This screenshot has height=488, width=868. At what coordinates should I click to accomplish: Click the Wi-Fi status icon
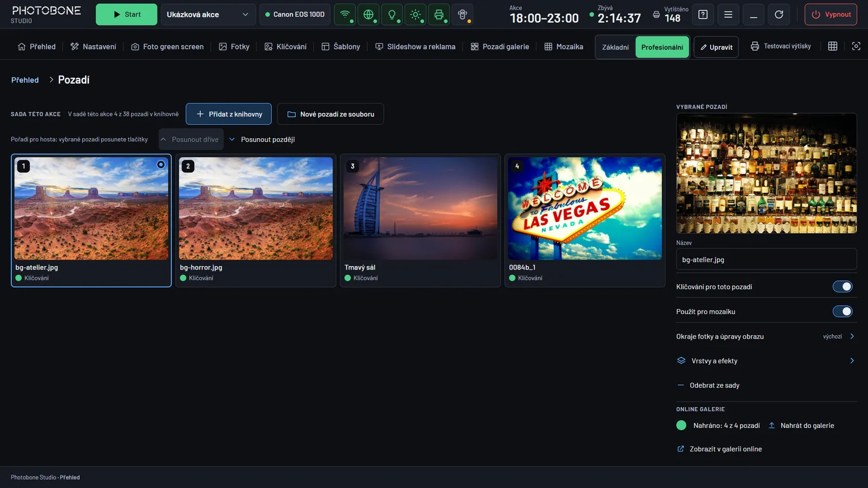345,15
